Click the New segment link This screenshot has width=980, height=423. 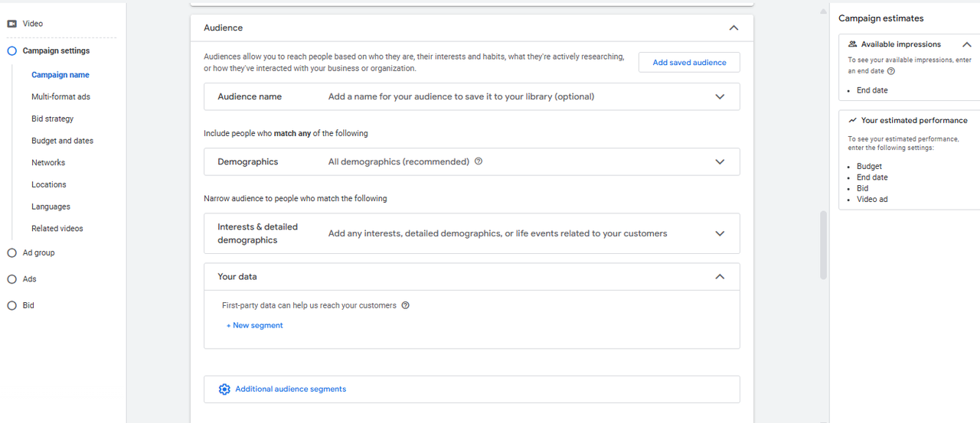click(x=255, y=326)
